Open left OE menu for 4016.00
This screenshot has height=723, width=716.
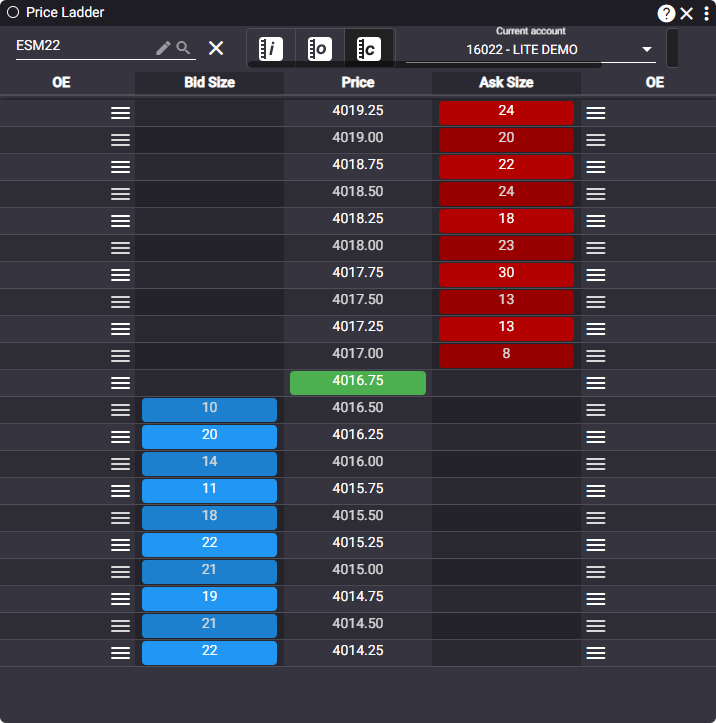120,464
